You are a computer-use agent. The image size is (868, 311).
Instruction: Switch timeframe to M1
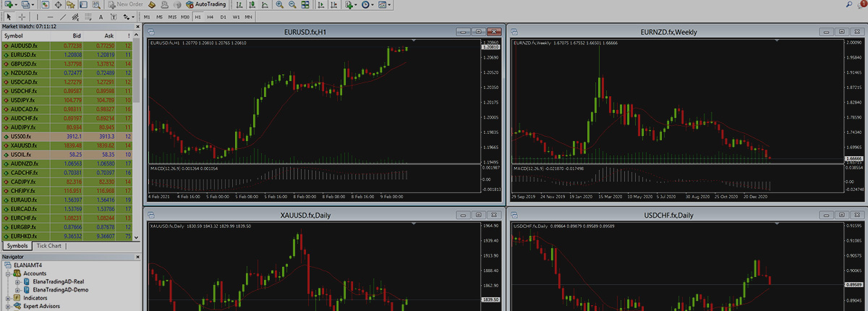pos(147,17)
